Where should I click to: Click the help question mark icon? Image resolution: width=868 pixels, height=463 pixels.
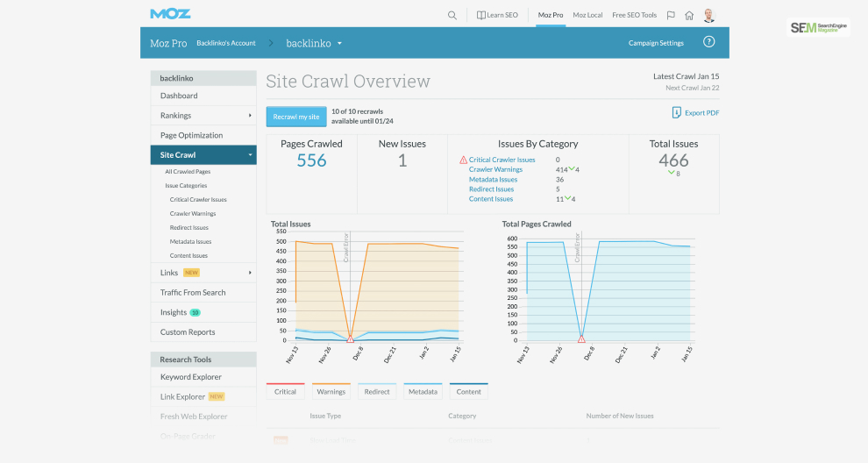708,42
